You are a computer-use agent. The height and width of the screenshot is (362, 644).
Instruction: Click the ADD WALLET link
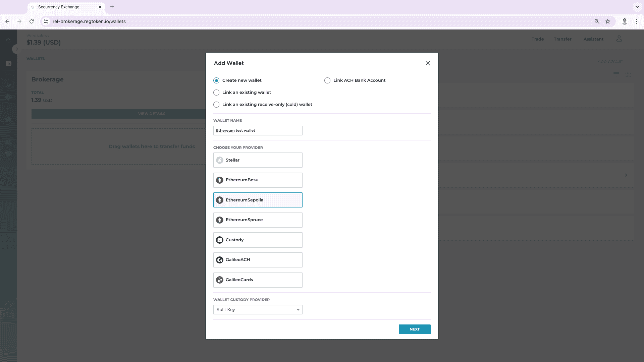click(x=610, y=61)
